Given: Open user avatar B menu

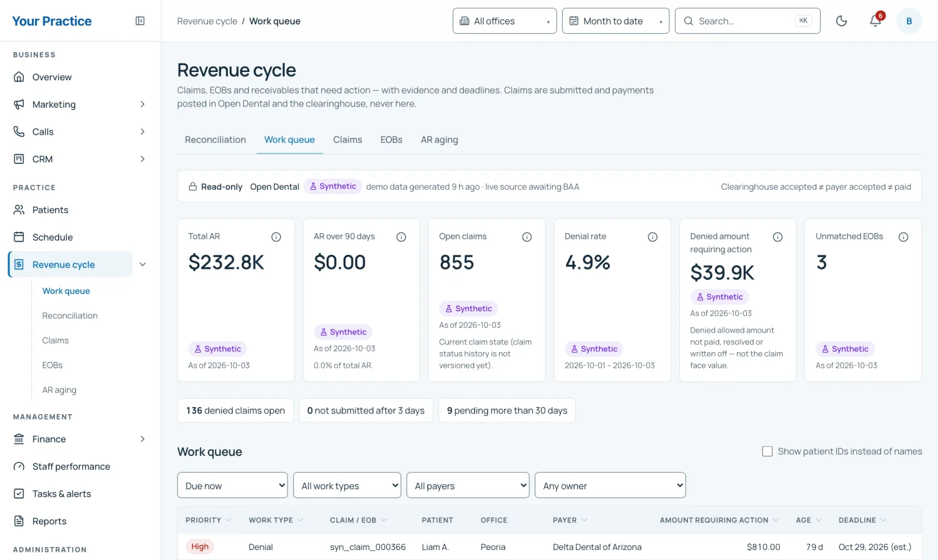Looking at the screenshot, I should 909,21.
